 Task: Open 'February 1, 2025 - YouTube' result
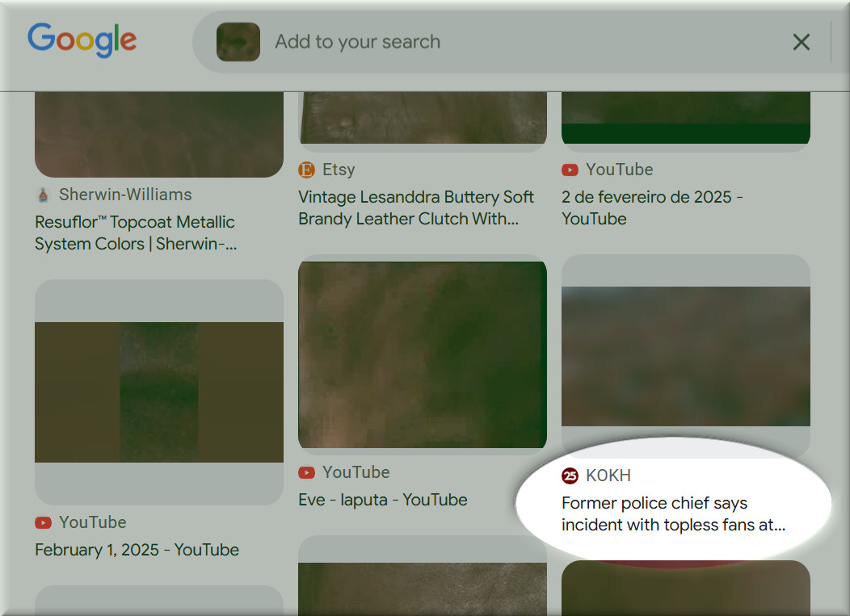[137, 550]
